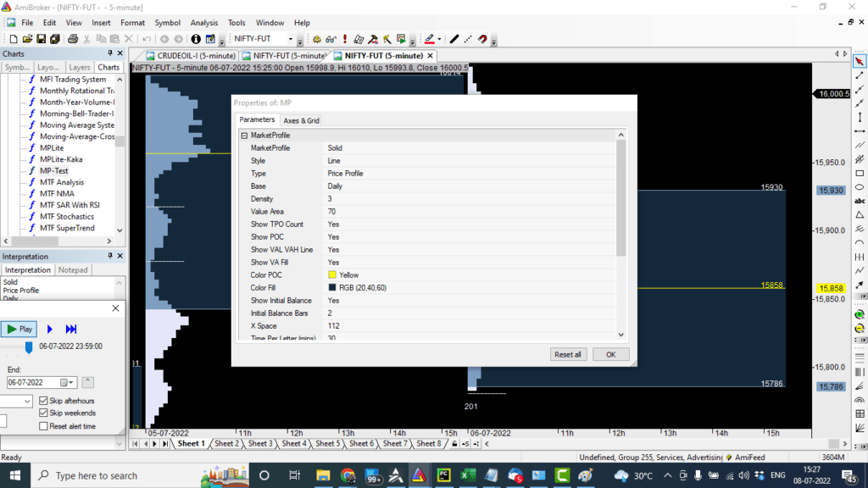Image resolution: width=868 pixels, height=488 pixels.
Task: Select the Ellipse drawing tool
Action: 860,187
